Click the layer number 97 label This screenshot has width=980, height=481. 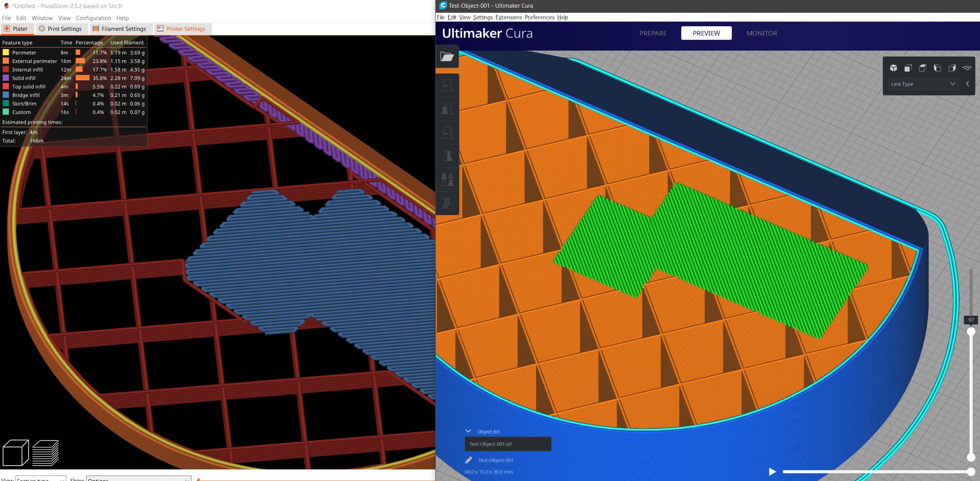click(x=971, y=320)
